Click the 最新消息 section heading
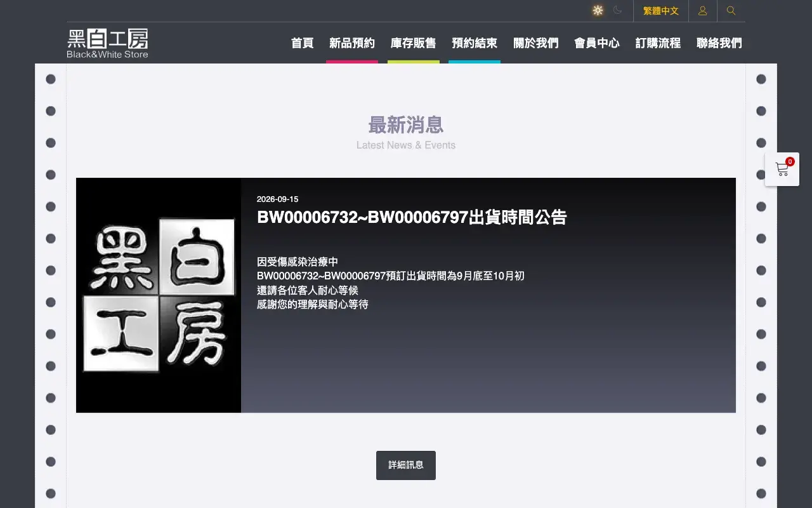The image size is (812, 508). [406, 124]
